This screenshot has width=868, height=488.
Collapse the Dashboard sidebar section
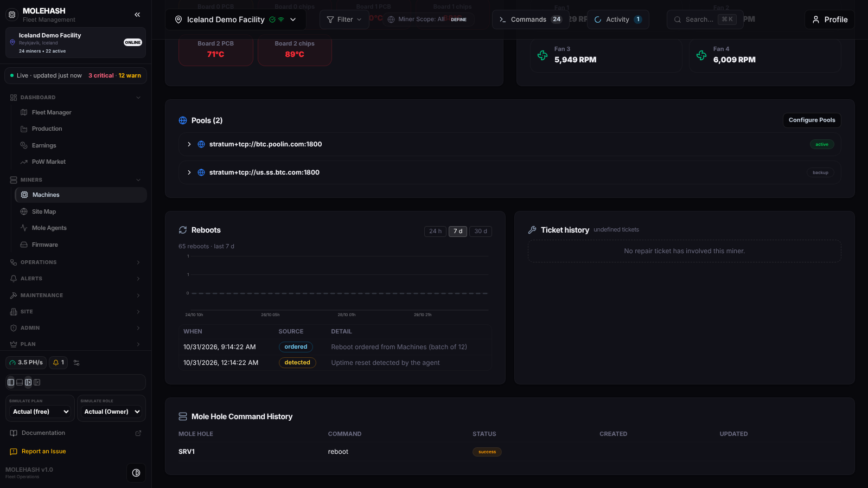(x=75, y=98)
